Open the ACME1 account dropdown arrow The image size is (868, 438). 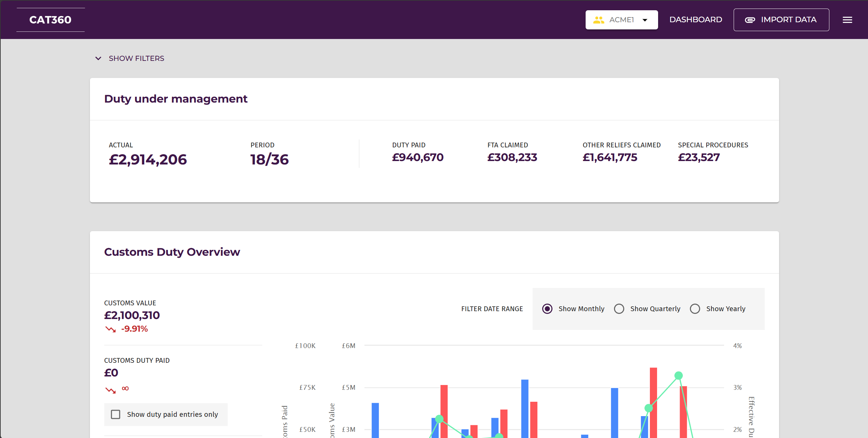pyautogui.click(x=645, y=20)
